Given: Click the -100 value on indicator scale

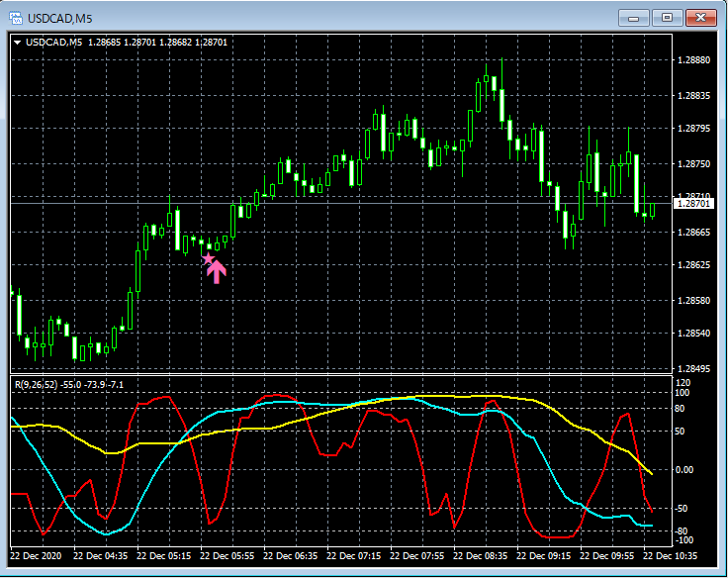Looking at the screenshot, I should click(685, 540).
